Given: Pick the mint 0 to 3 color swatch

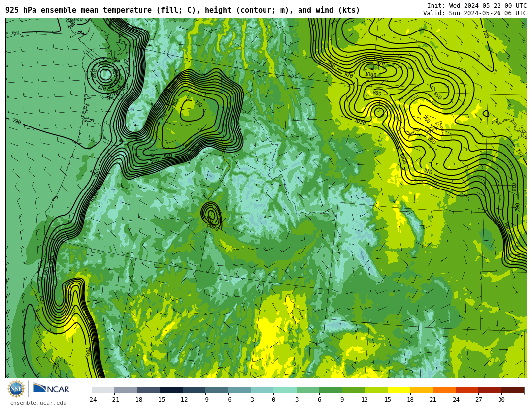Looking at the screenshot, I should (285, 390).
